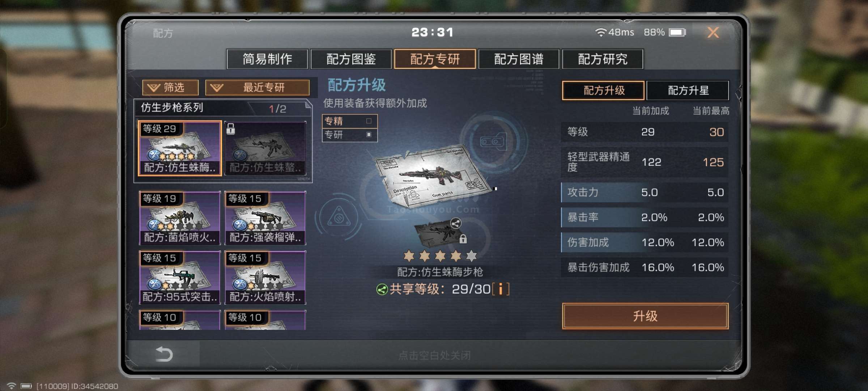The height and width of the screenshot is (391, 868).
Task: Open the 配方研究 tab
Action: (603, 59)
